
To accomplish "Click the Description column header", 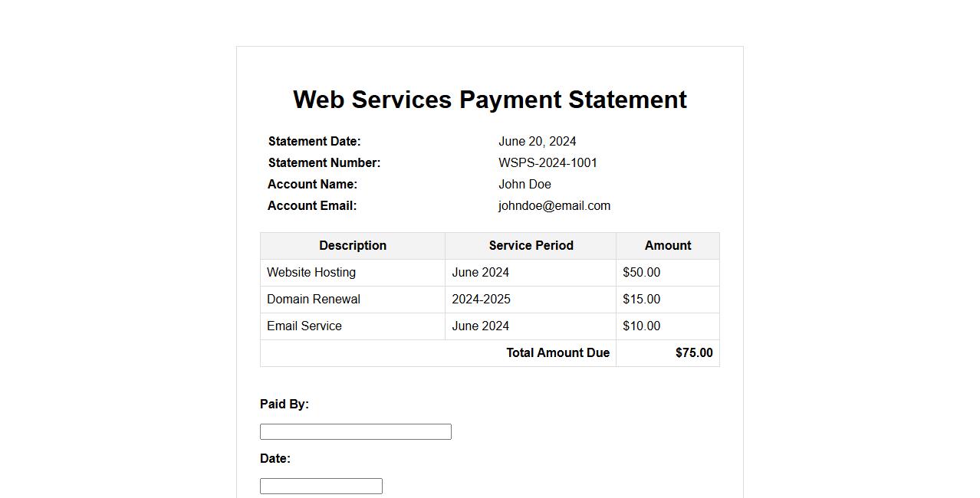I will [x=353, y=245].
